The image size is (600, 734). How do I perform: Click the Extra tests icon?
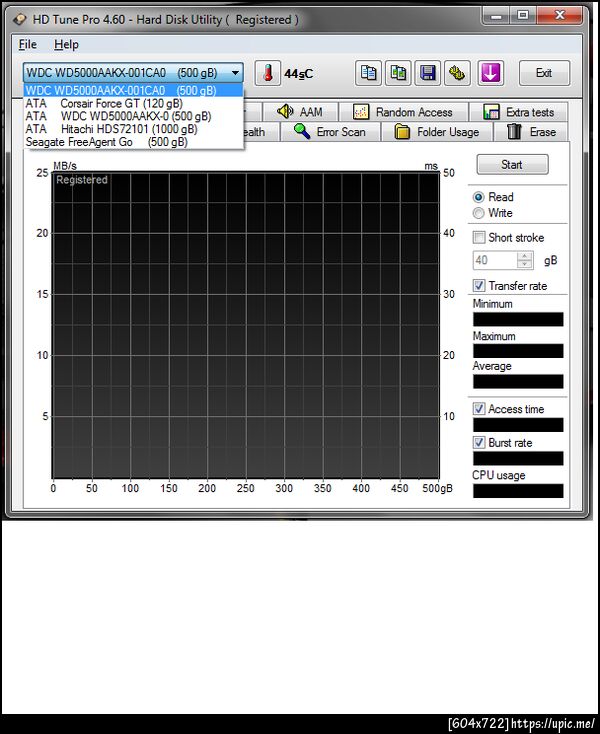point(491,112)
